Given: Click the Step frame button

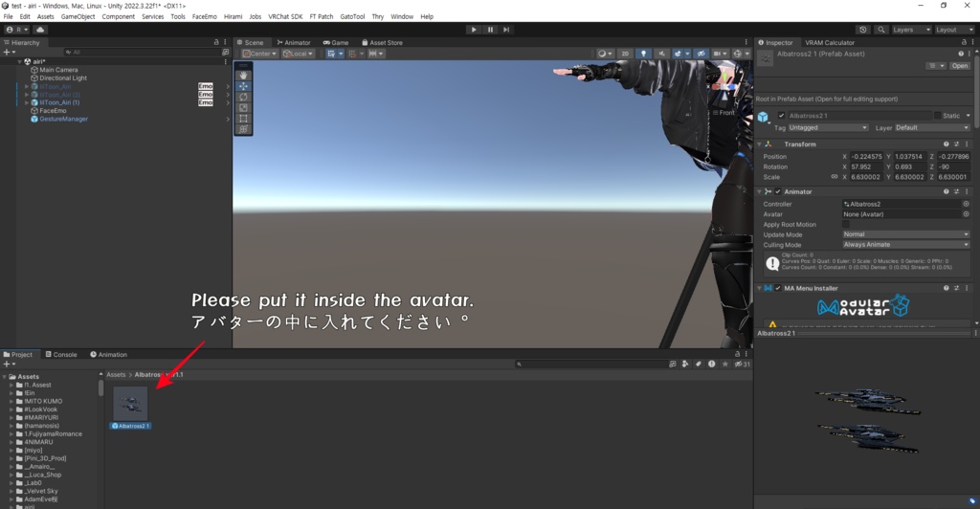Looking at the screenshot, I should pos(506,30).
